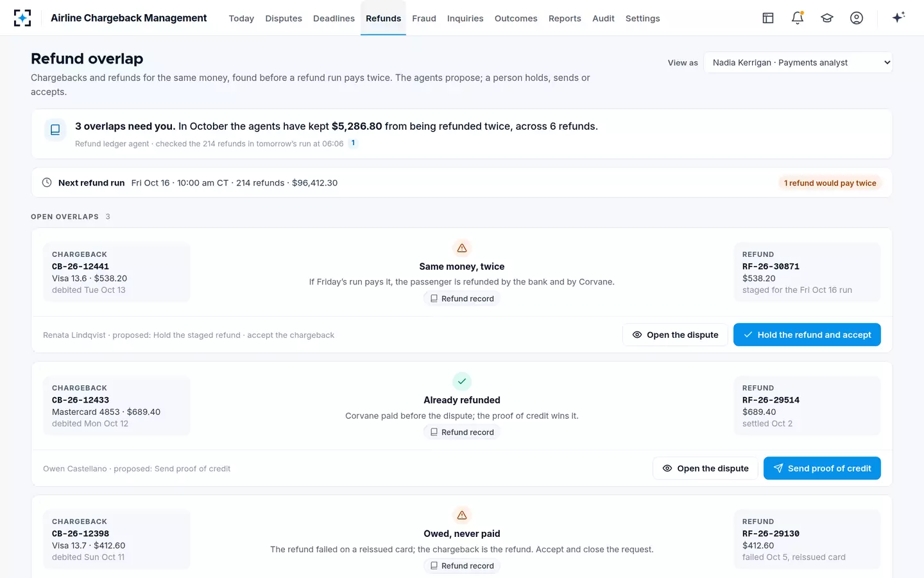Screen dimensions: 924x578
Task: Open the 'View as' role dropdown
Action: click(798, 62)
